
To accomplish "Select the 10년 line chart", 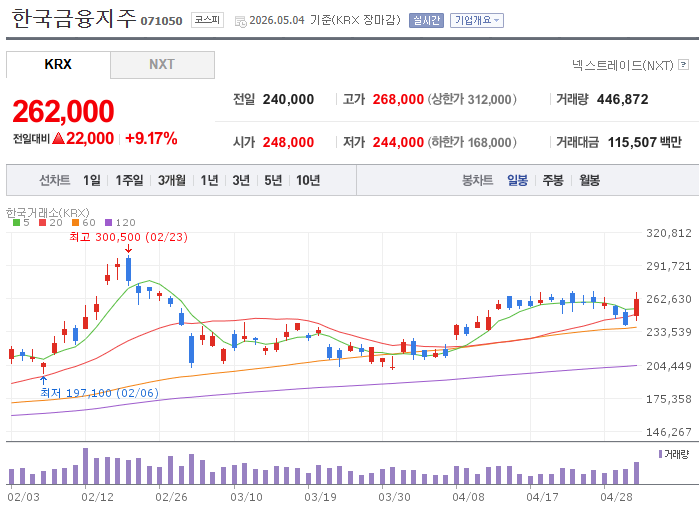I will 308,180.
